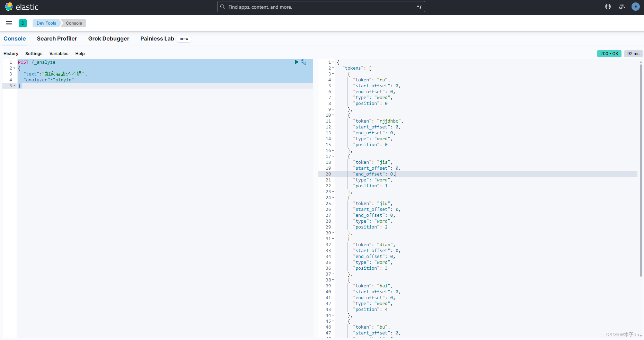This screenshot has width=644, height=340.
Task: Click the output pane vertical scrollbar
Action: (x=641, y=170)
